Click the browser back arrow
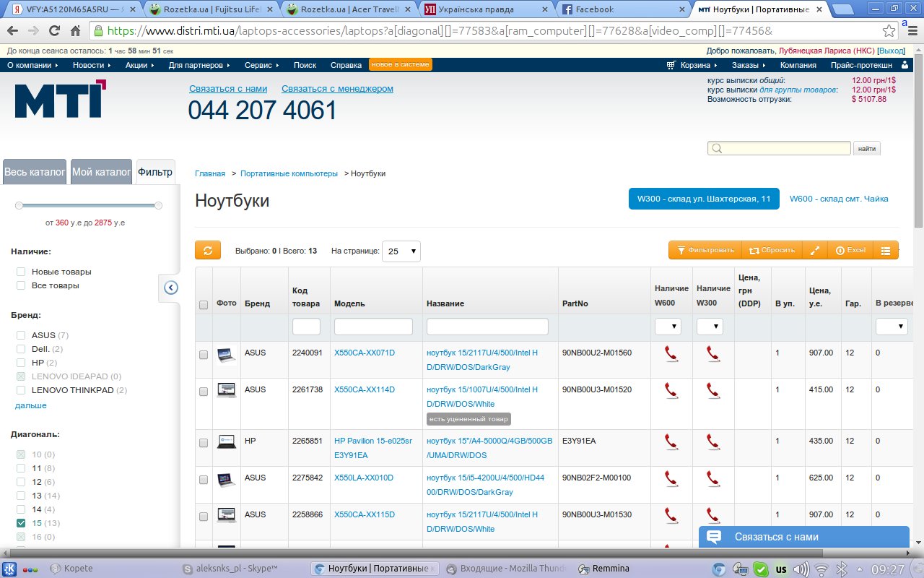 point(14,31)
